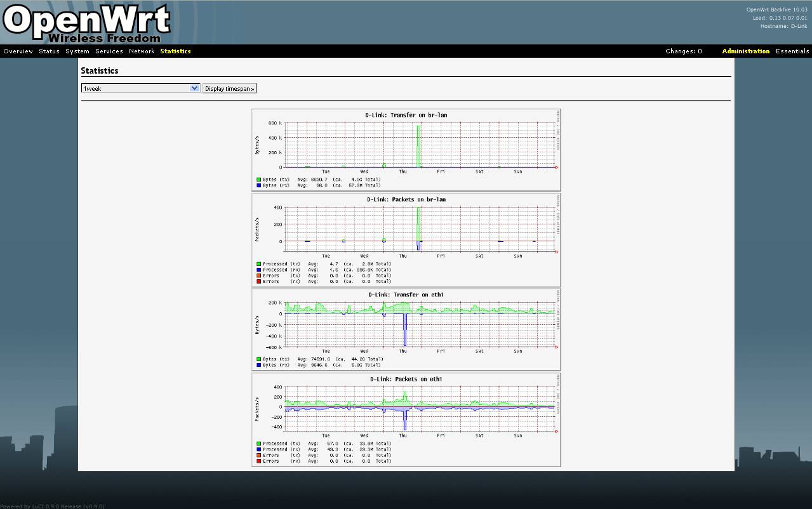Click the 'D-Link: Packets on eth1' title
The height and width of the screenshot is (509, 812).
[x=406, y=379]
